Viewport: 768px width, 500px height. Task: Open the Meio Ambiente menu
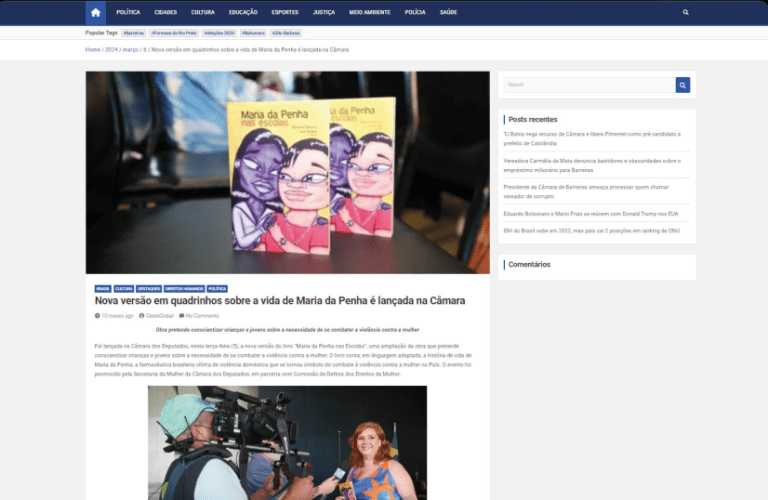(369, 13)
